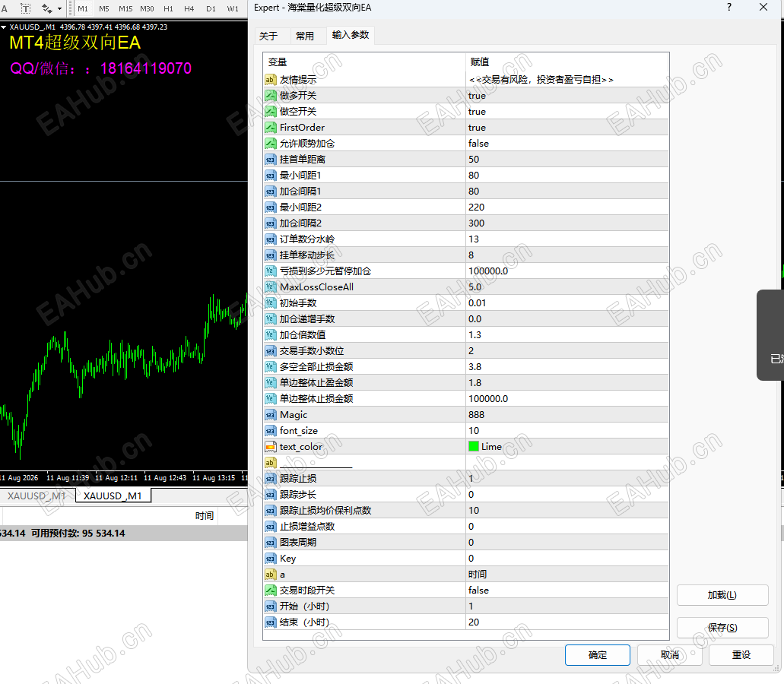The height and width of the screenshot is (684, 784).
Task: Toggle the 交易时段开关 value false
Action: 567,591
